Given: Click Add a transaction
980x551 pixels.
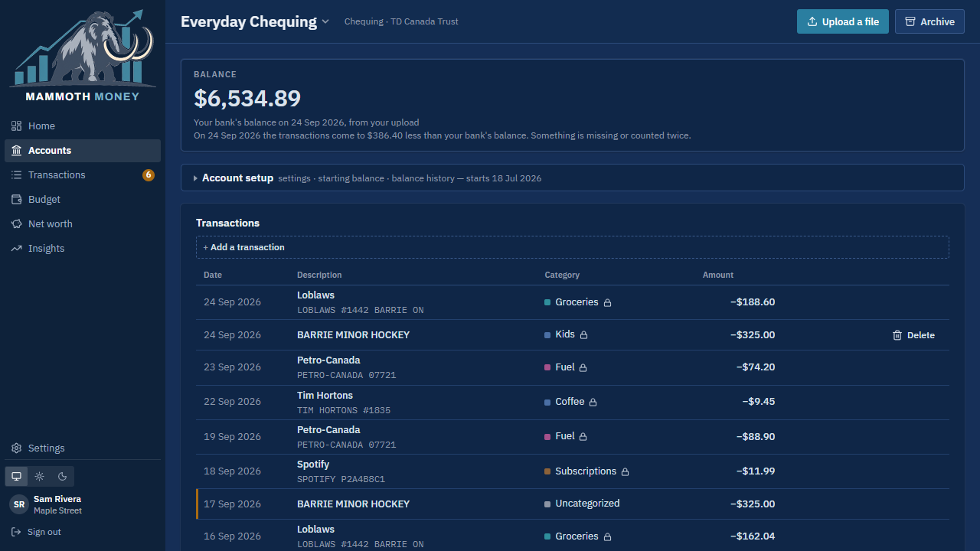Looking at the screenshot, I should pos(572,247).
